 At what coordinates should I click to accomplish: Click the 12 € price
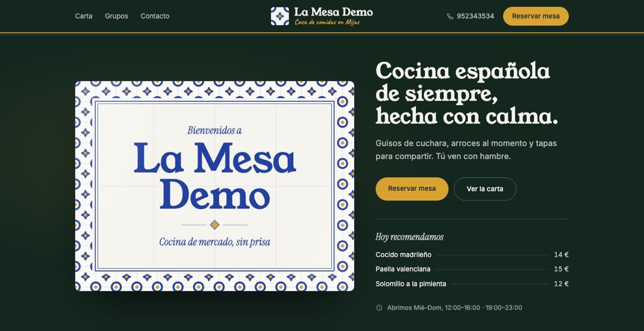click(561, 284)
